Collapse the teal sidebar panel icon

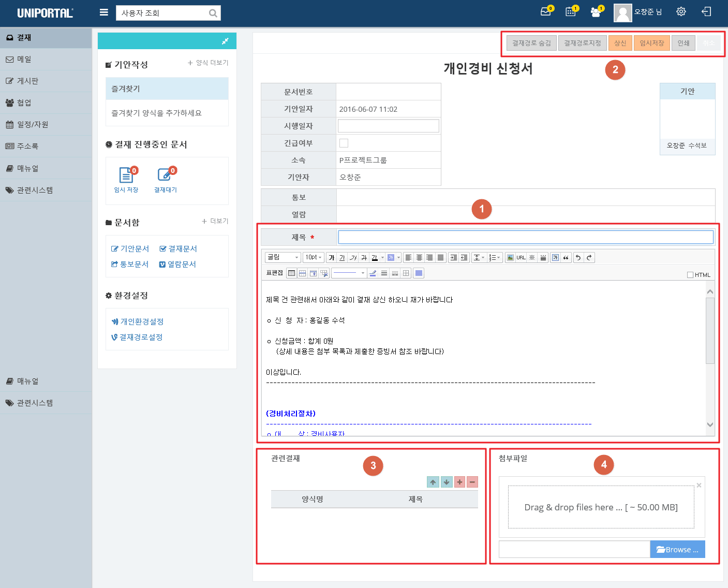click(x=225, y=41)
